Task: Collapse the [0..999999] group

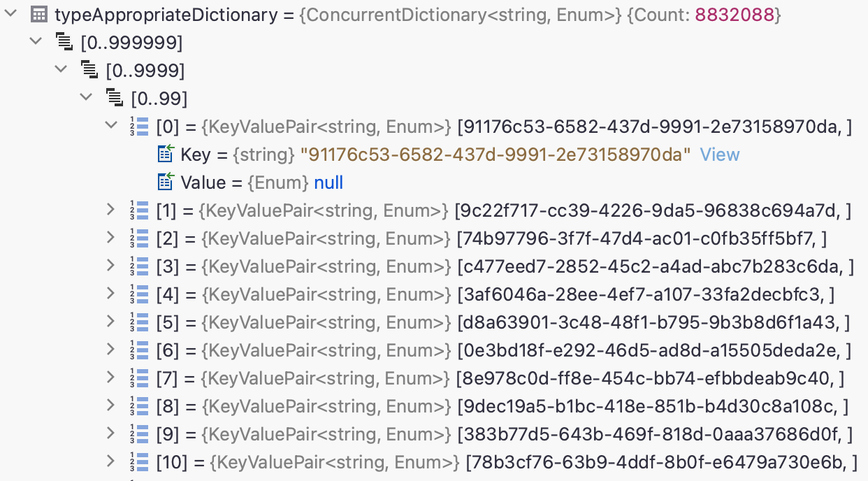Action: [35, 41]
